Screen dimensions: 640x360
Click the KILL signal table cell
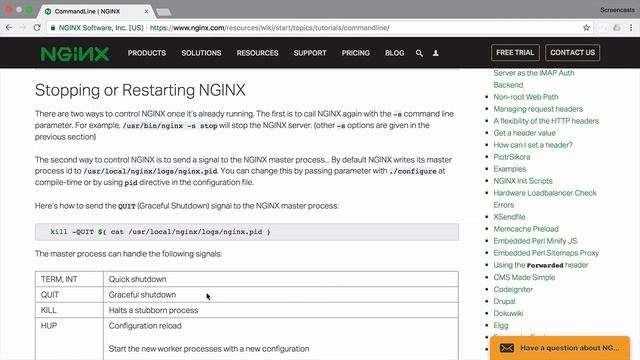[x=69, y=310]
